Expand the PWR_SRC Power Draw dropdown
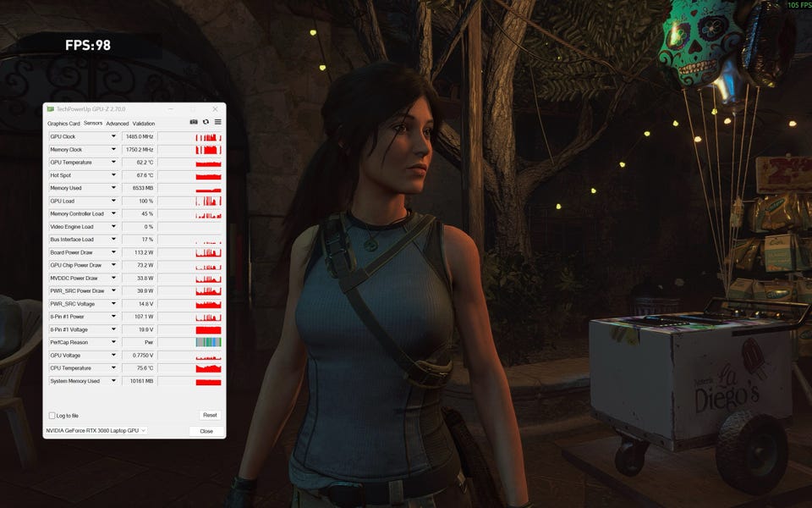Viewport: 812px width, 508px height. [x=113, y=290]
